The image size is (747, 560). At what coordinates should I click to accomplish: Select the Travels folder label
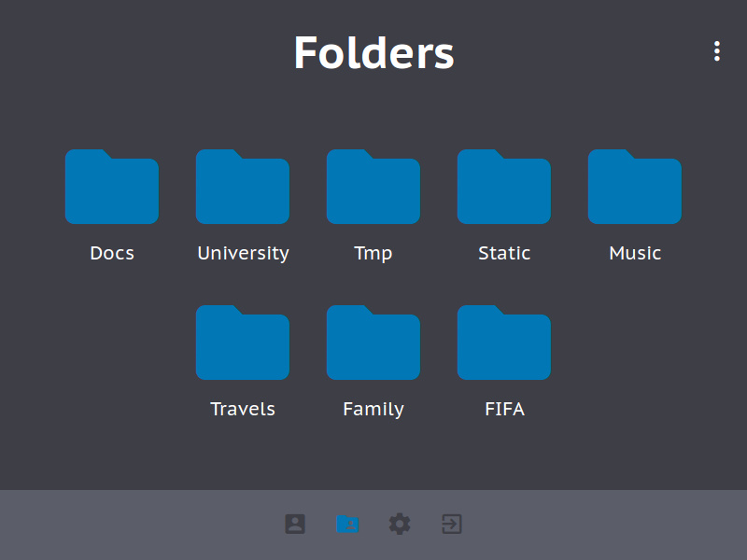[243, 408]
